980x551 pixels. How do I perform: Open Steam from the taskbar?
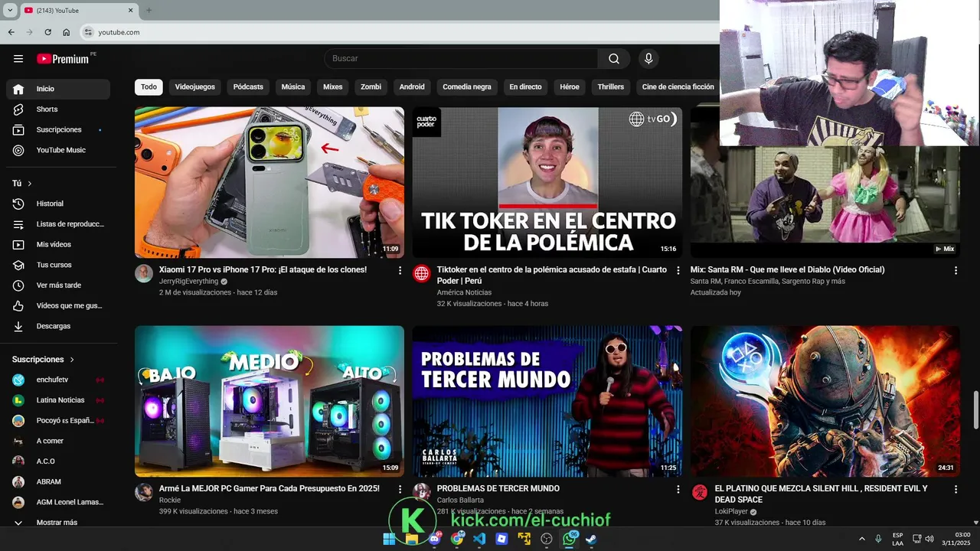591,539
